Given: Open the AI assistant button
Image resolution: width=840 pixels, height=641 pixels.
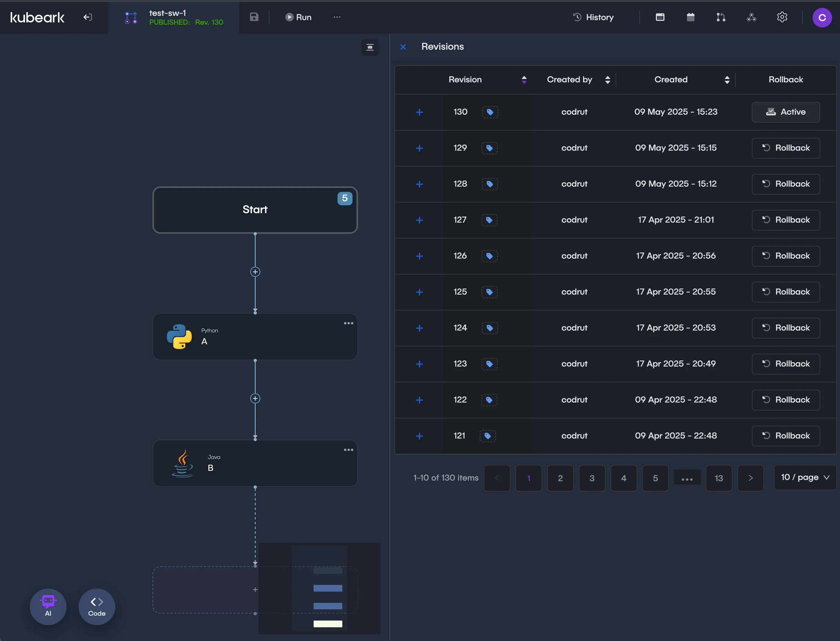Looking at the screenshot, I should [48, 607].
